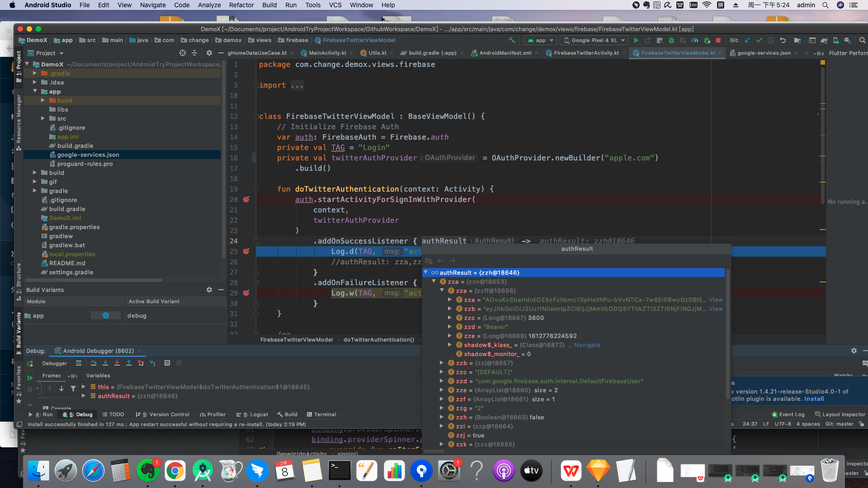Toggle the Resource Manager side panel
868x488 pixels.
tap(19, 122)
